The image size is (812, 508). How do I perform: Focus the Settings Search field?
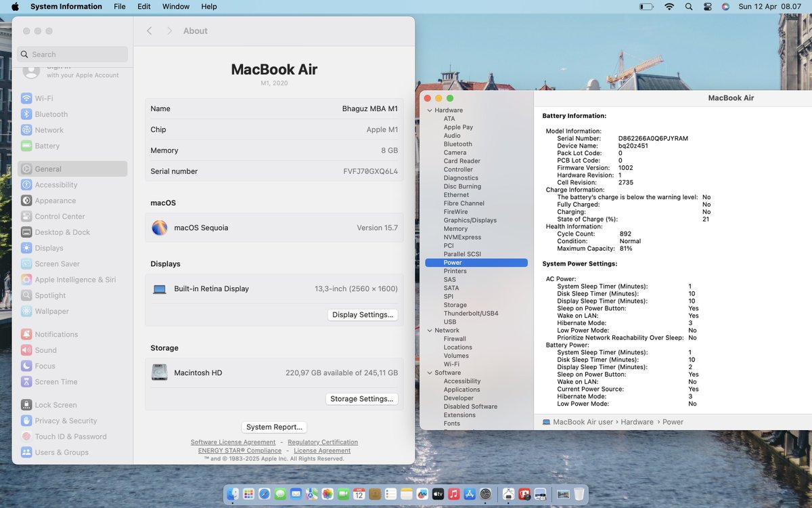click(72, 54)
